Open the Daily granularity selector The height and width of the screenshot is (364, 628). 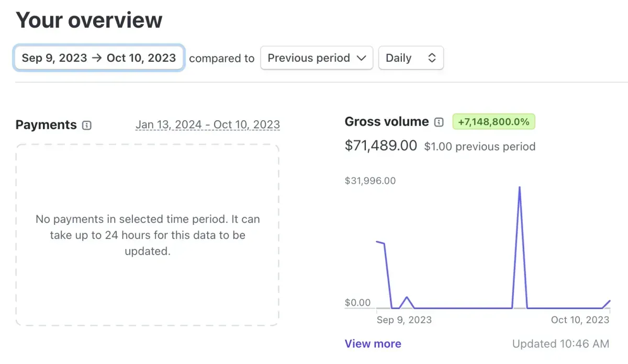(411, 58)
